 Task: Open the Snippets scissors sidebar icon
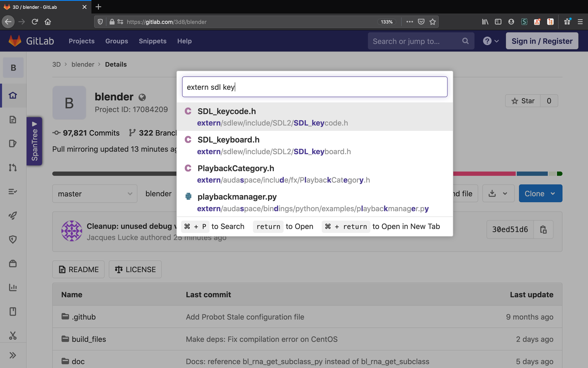coord(13,335)
